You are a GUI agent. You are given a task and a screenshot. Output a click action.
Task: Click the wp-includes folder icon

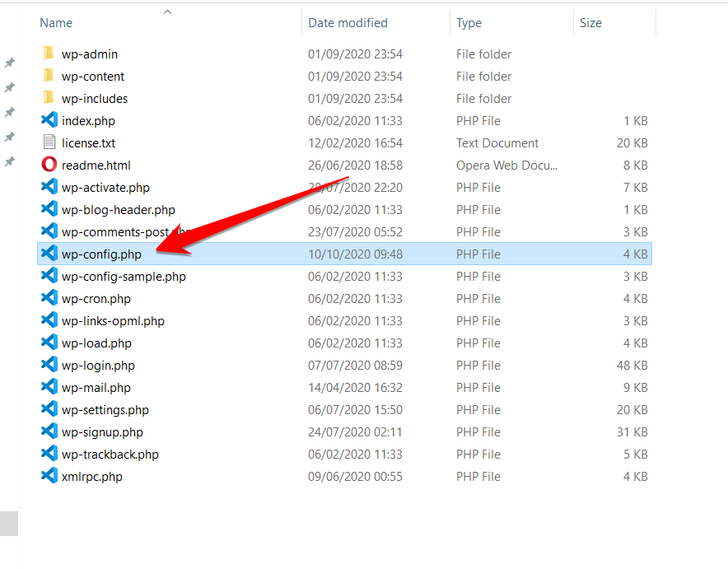tap(49, 98)
